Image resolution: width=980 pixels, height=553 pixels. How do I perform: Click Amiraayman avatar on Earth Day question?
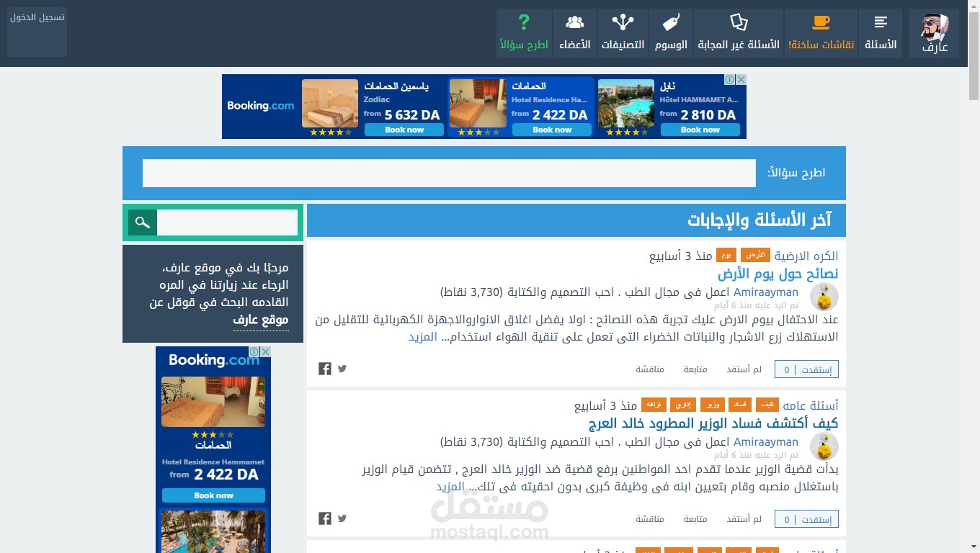(x=824, y=297)
